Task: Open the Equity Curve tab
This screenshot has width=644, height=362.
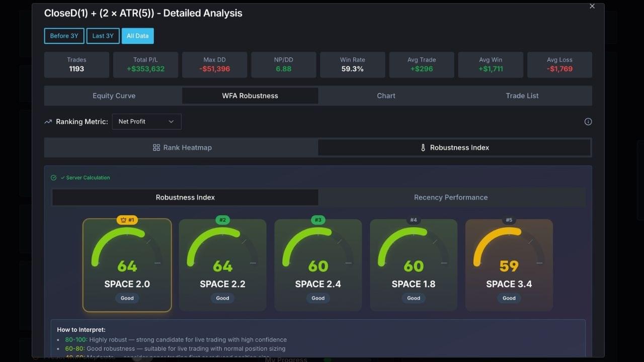Action: 114,96
